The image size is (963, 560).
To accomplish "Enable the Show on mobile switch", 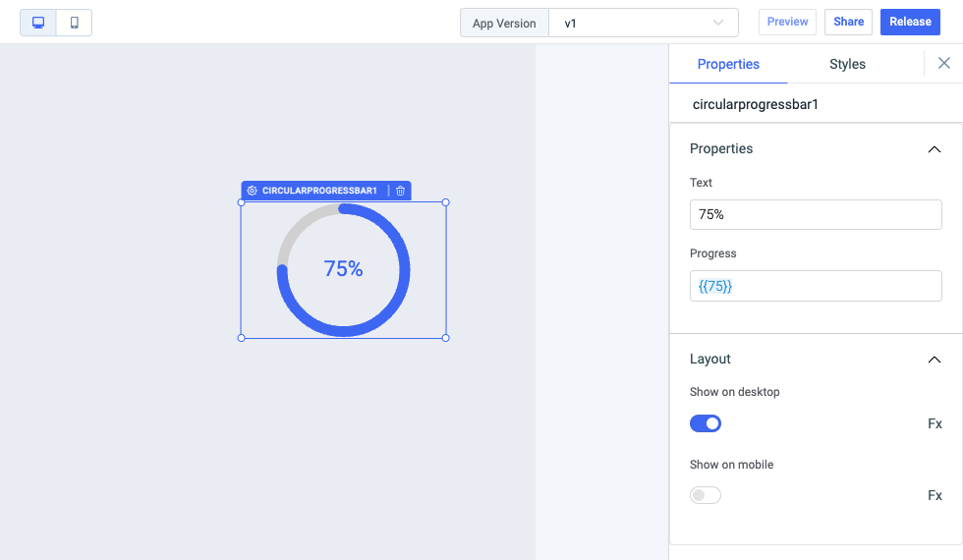I will 706,495.
